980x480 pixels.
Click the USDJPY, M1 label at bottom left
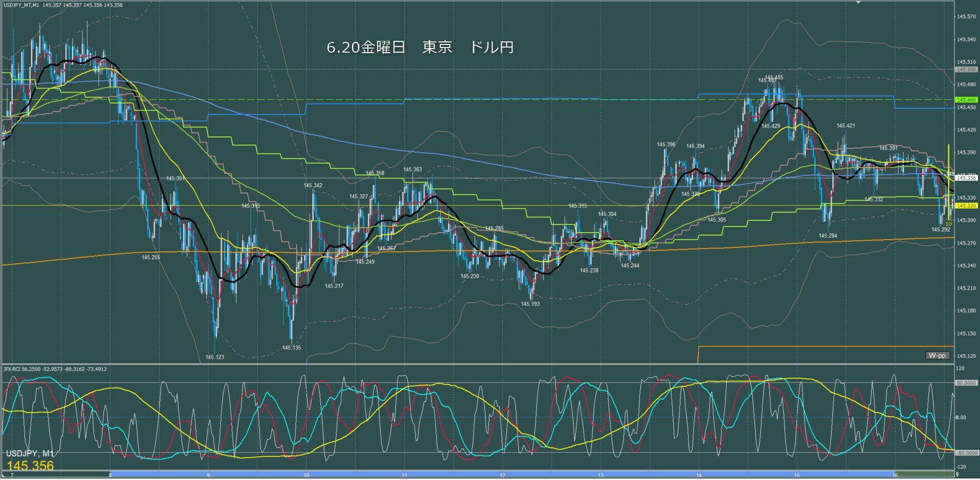point(30,453)
